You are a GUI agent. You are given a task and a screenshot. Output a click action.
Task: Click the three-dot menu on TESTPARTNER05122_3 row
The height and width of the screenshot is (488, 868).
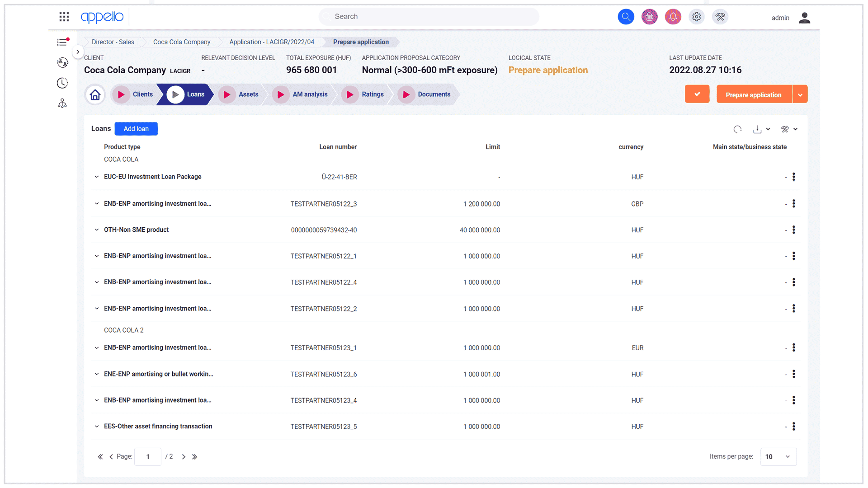(x=794, y=203)
